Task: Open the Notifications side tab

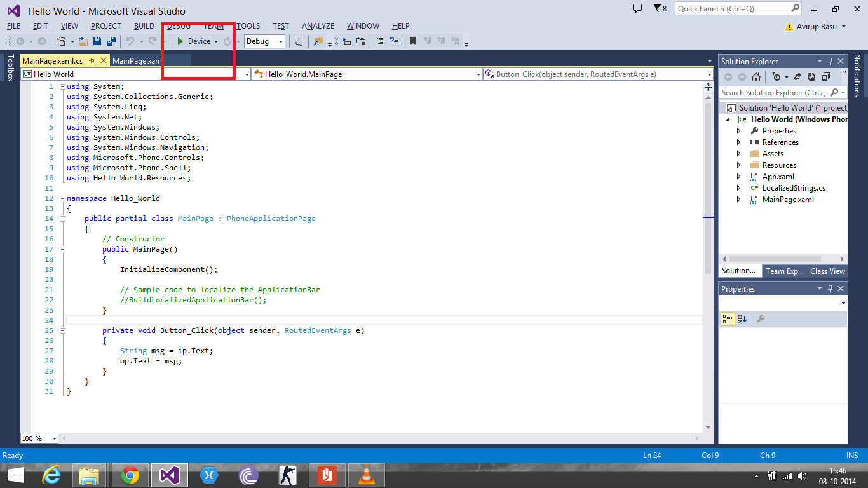Action: click(857, 76)
